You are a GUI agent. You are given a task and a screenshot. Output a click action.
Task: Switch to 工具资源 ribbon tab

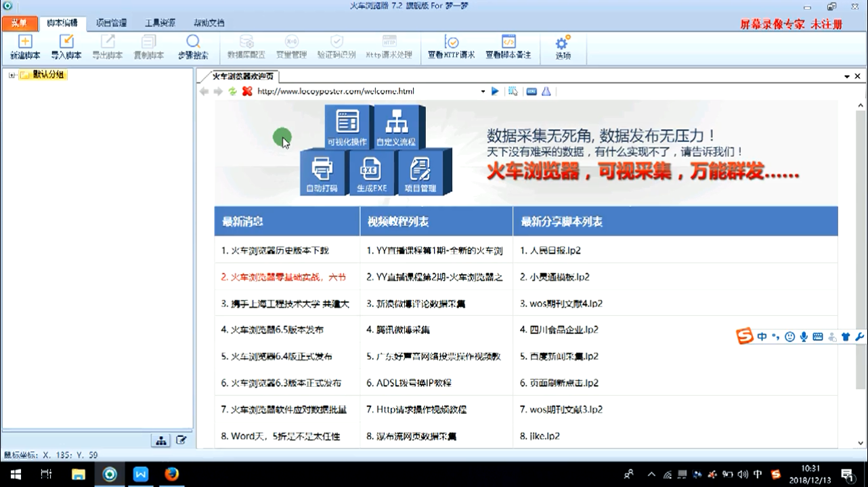click(x=160, y=23)
